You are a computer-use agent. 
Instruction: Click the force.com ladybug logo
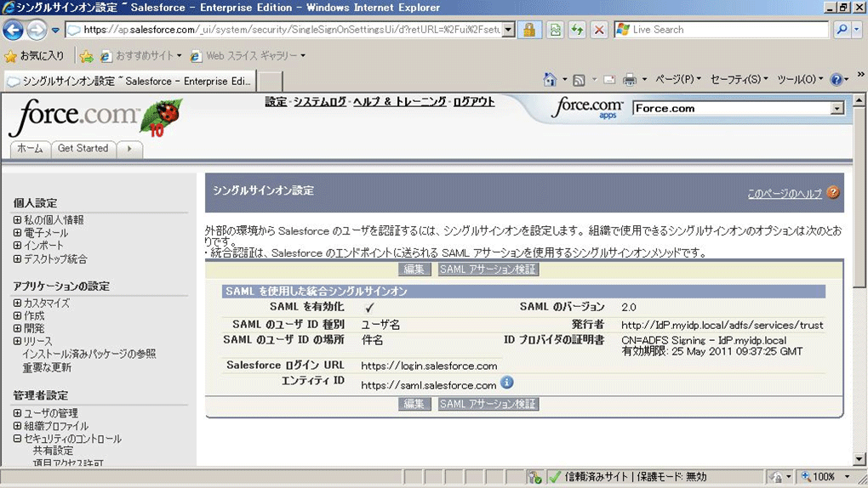pyautogui.click(x=95, y=117)
